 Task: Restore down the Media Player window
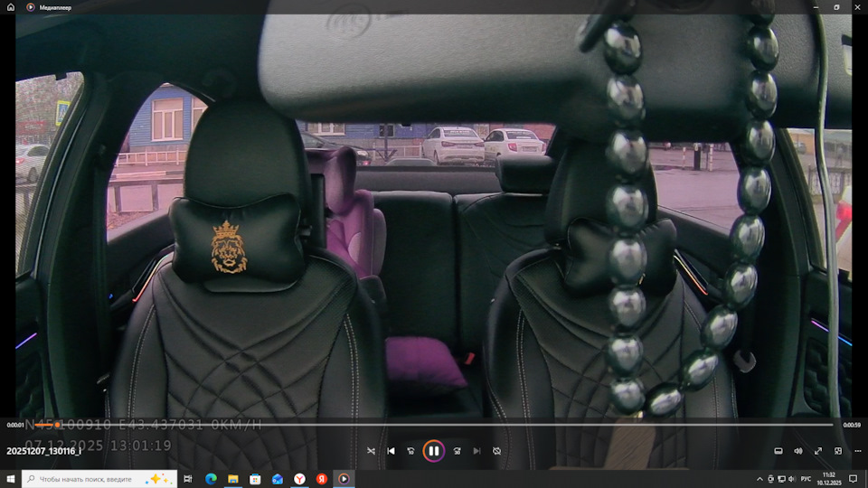click(x=836, y=7)
